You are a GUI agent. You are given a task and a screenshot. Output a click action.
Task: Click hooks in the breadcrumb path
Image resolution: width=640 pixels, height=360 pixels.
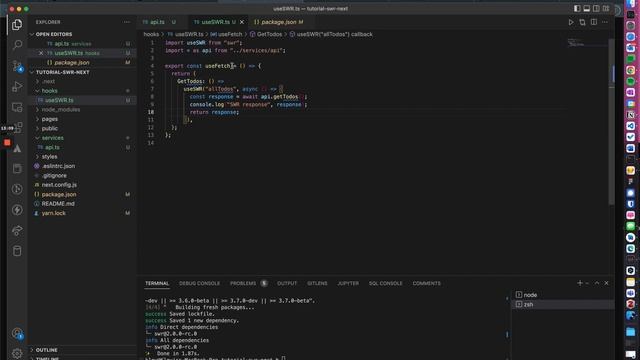coord(151,34)
